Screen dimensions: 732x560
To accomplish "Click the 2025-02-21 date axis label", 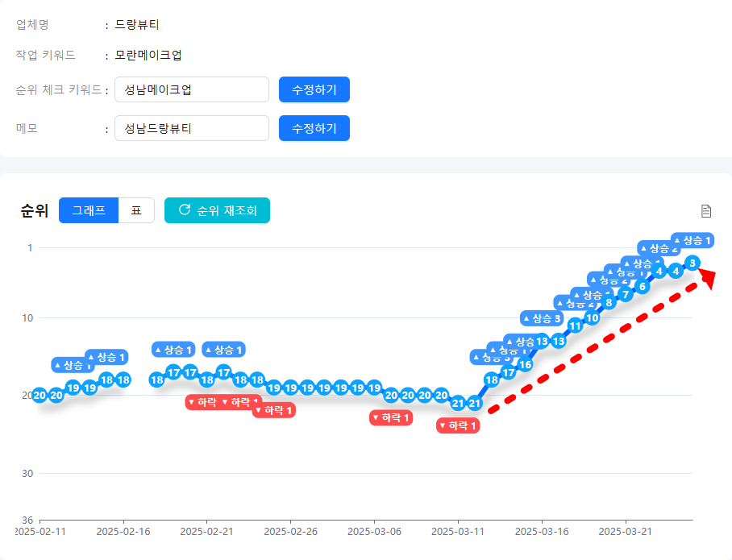I will click(207, 532).
